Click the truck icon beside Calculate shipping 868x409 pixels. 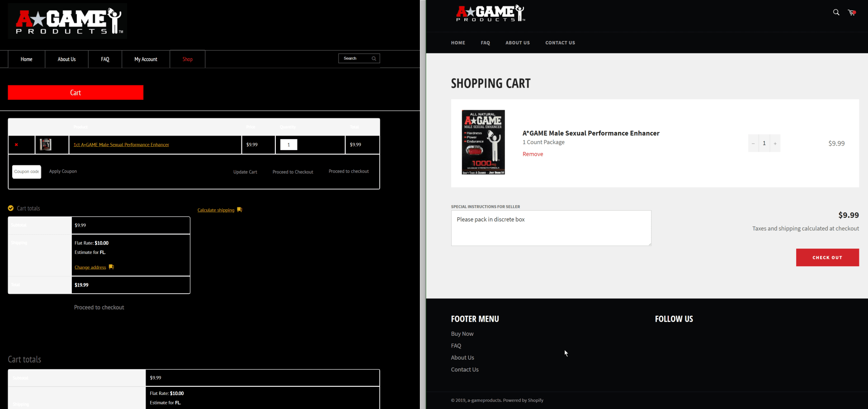[x=240, y=210]
